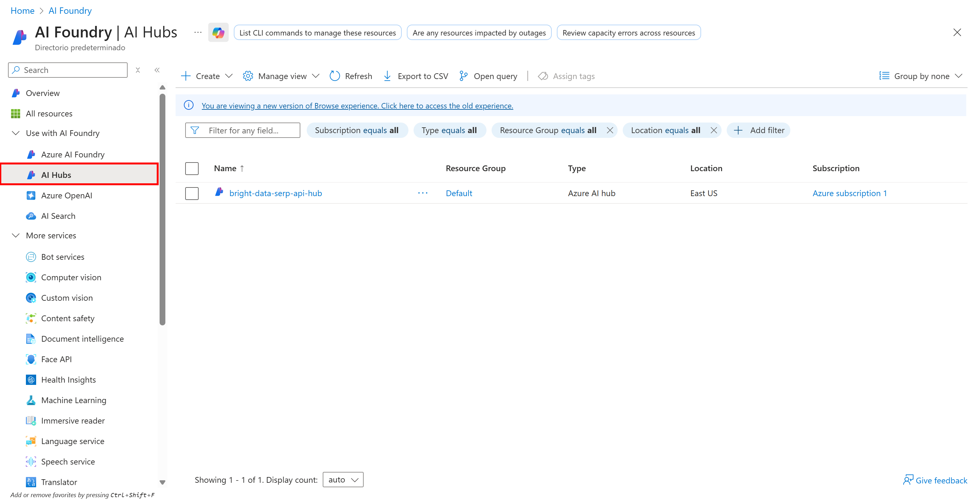The height and width of the screenshot is (501, 980).
Task: Click the Export to CSV download icon
Action: (x=387, y=76)
